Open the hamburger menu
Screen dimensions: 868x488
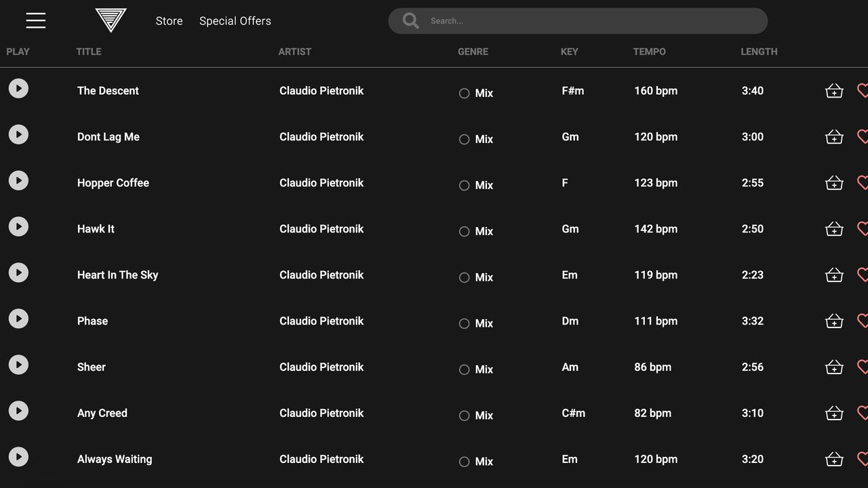tap(36, 20)
